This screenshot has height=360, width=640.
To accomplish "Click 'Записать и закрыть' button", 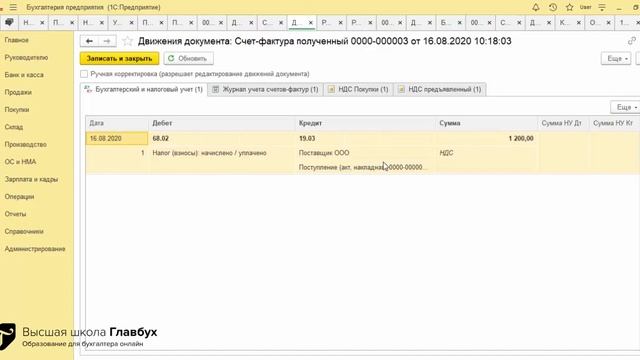I will [119, 58].
